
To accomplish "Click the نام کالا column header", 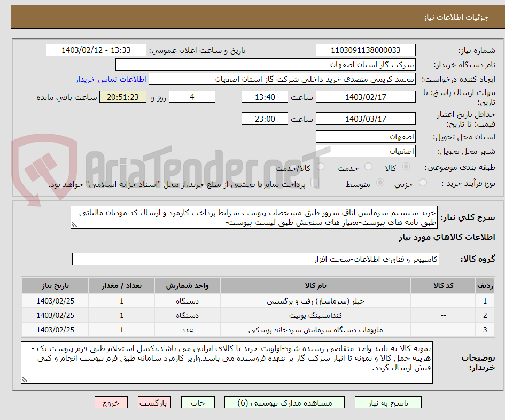I will coord(316,285).
